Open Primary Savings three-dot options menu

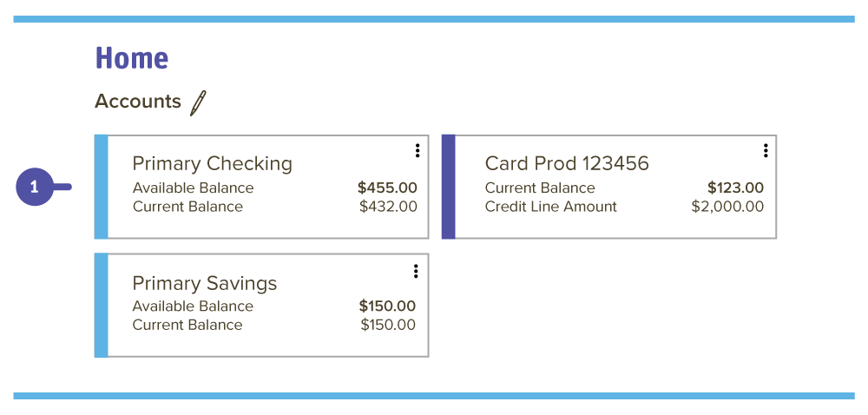(x=416, y=271)
